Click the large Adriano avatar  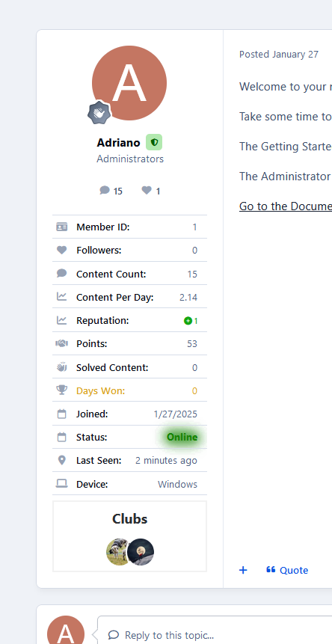click(x=129, y=83)
